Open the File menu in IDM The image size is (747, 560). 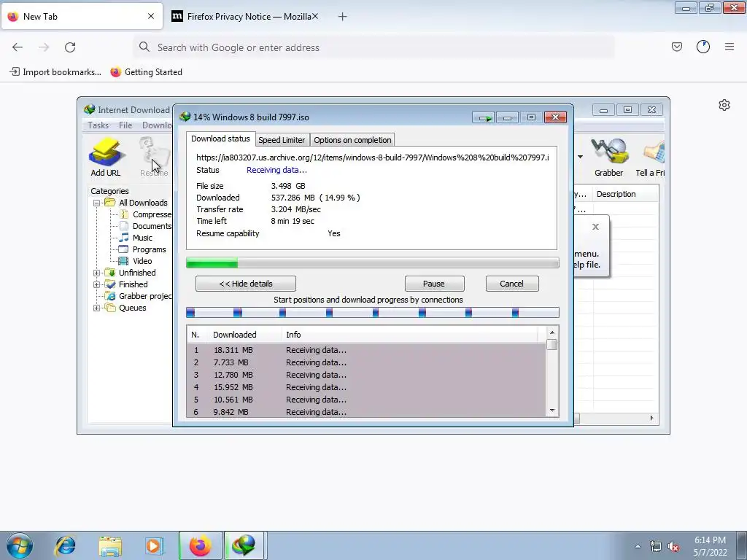pos(125,125)
